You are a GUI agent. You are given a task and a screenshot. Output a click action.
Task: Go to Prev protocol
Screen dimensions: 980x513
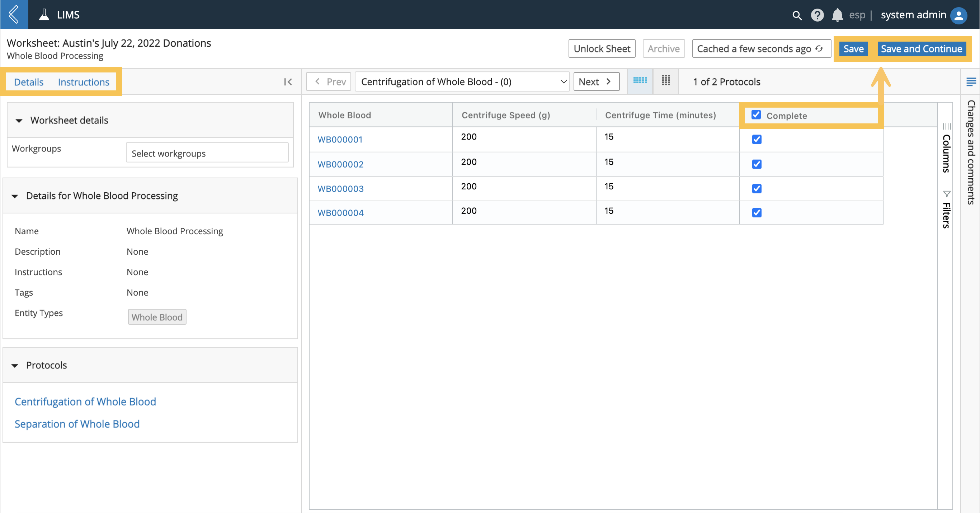pos(328,81)
